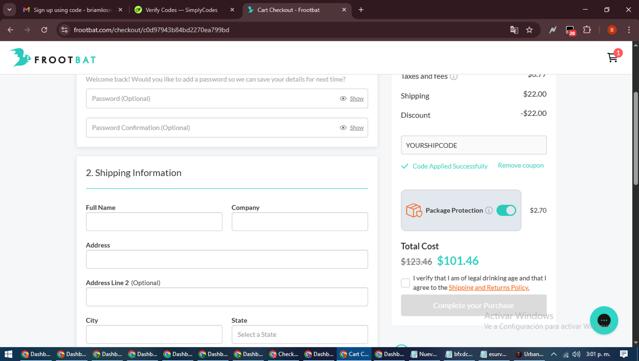
Task: Click Complete your Purchase button
Action: (474, 305)
